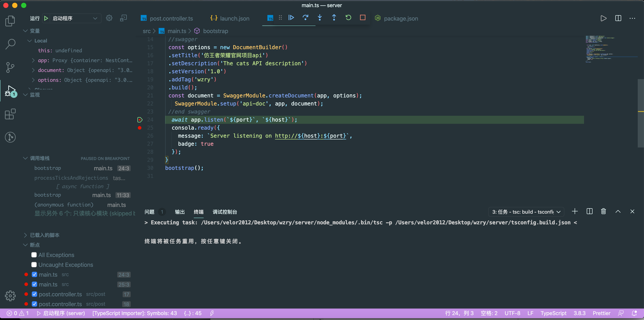644x320 pixels.
Task: Toggle Uncaught Exceptions breakpoint checkbox
Action: tap(34, 265)
